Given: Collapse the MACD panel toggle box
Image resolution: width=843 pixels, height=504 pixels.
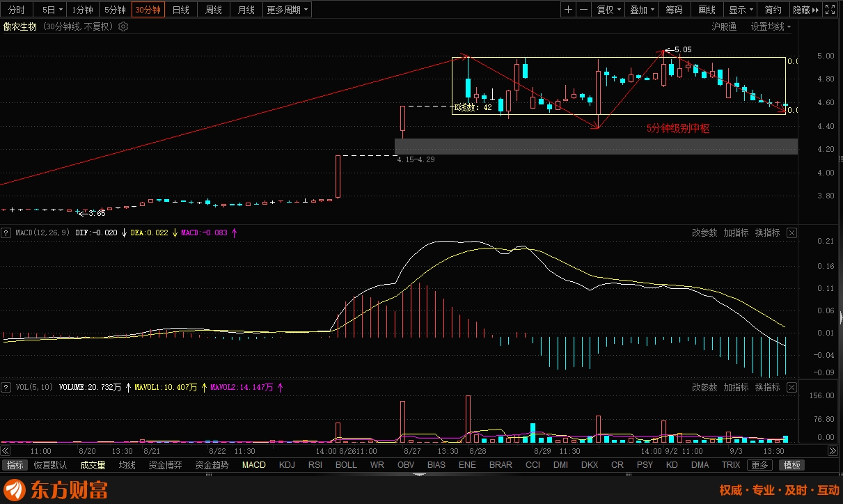Looking at the screenshot, I should point(6,233).
